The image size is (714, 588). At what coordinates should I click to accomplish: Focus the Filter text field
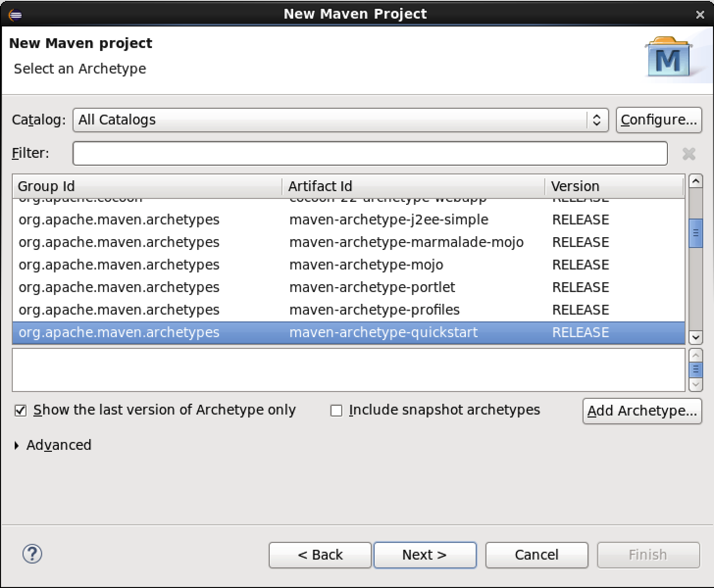(370, 153)
